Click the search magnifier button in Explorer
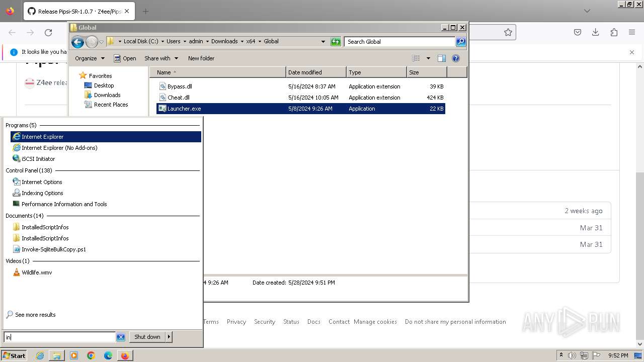The width and height of the screenshot is (644, 362). tap(461, 42)
